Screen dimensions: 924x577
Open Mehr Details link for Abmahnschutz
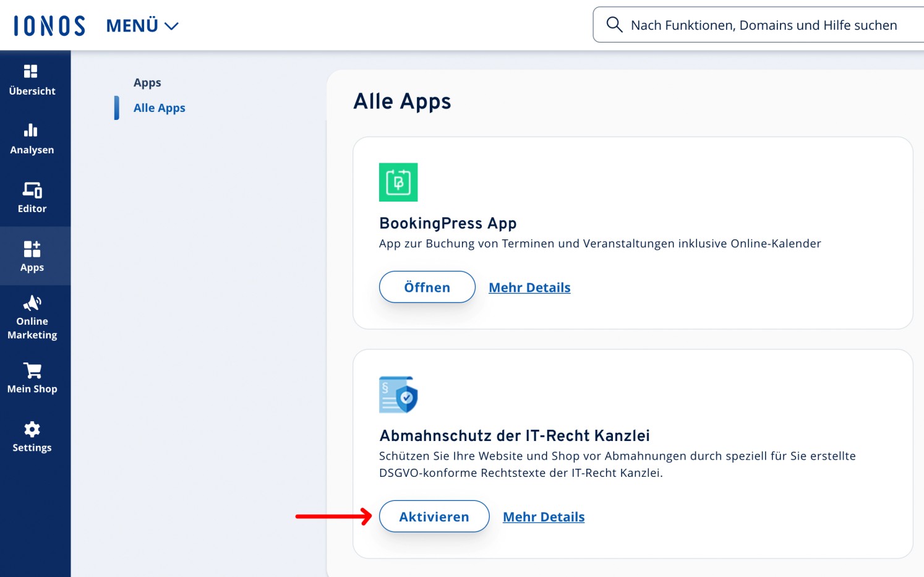tap(544, 517)
